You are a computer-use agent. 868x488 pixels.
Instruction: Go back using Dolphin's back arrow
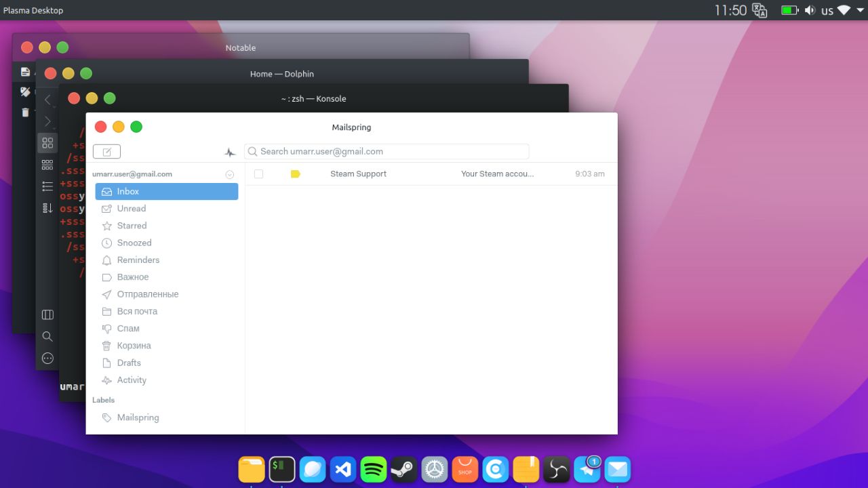pos(47,100)
